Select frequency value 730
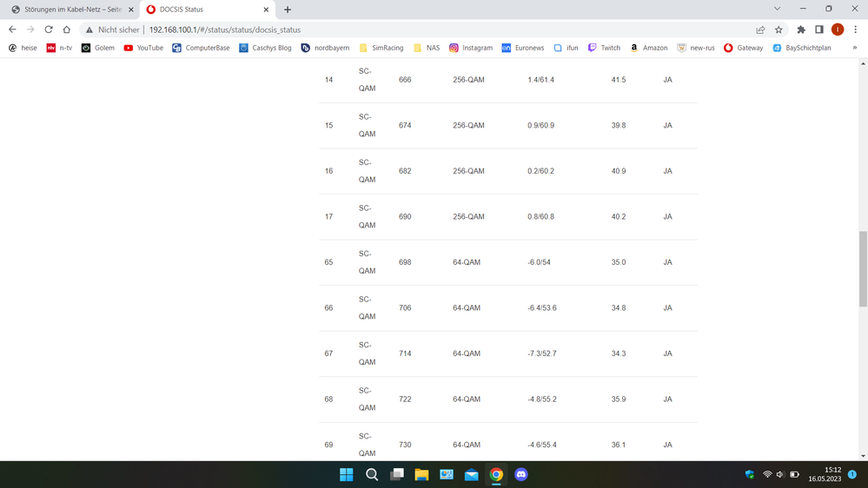 [x=405, y=445]
